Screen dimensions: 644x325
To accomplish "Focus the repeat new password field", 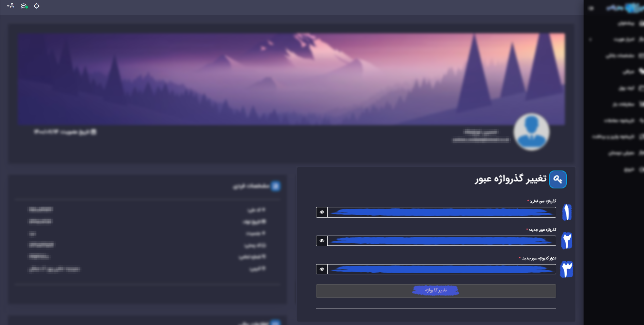I will click(x=442, y=269).
